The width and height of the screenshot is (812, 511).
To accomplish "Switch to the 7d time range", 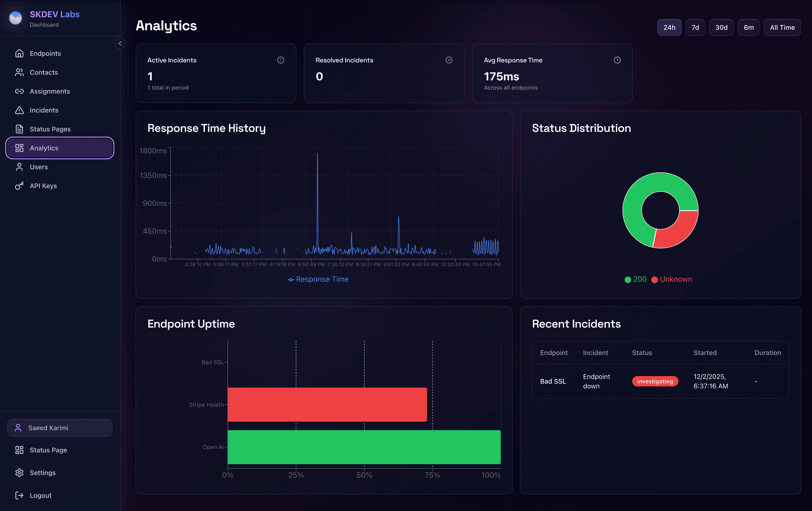I will (695, 27).
